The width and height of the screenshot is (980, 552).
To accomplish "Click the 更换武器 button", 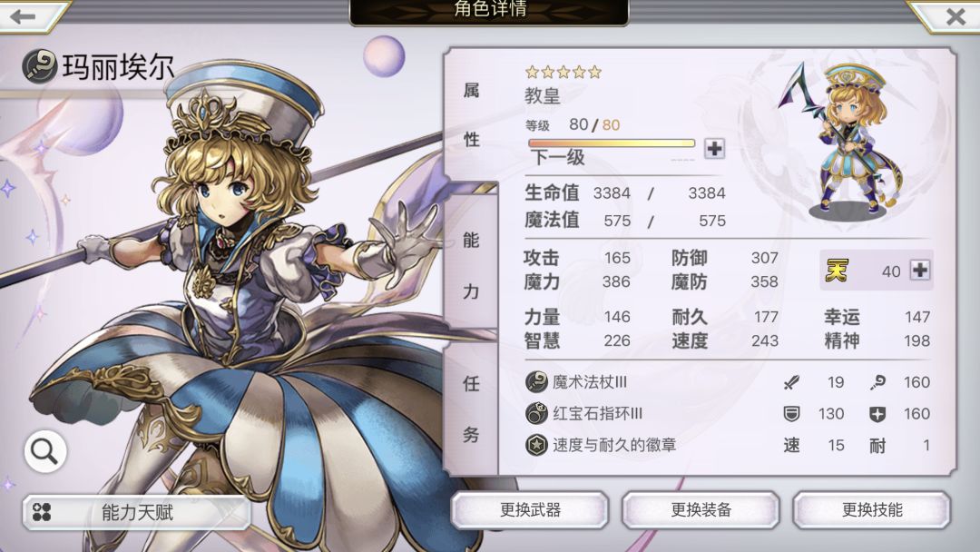I will coord(530,510).
